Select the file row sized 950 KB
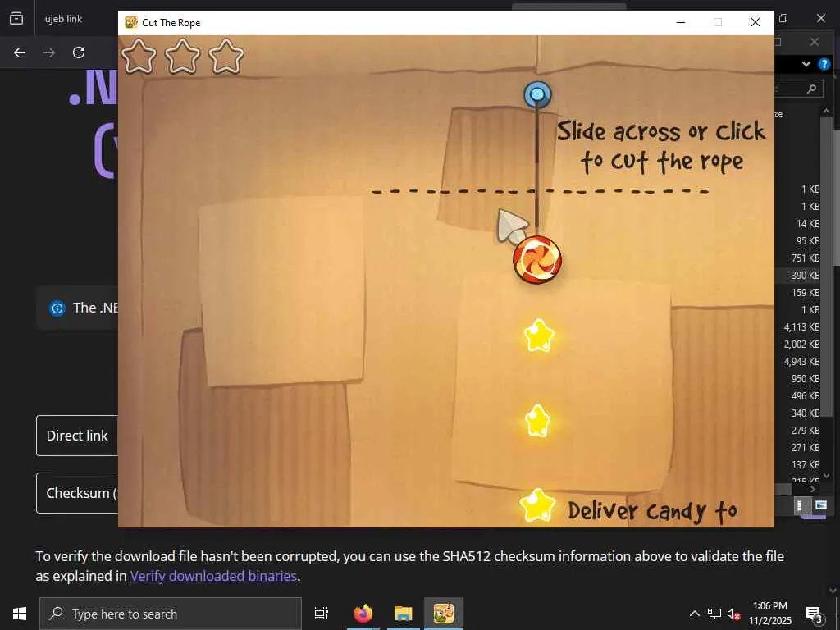 pyautogui.click(x=797, y=378)
